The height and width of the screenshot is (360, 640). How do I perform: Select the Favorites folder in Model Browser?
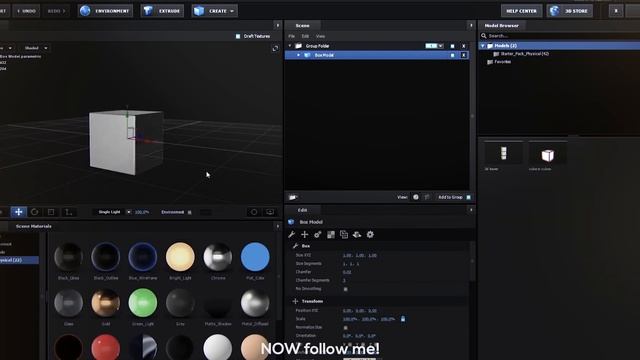coord(502,62)
